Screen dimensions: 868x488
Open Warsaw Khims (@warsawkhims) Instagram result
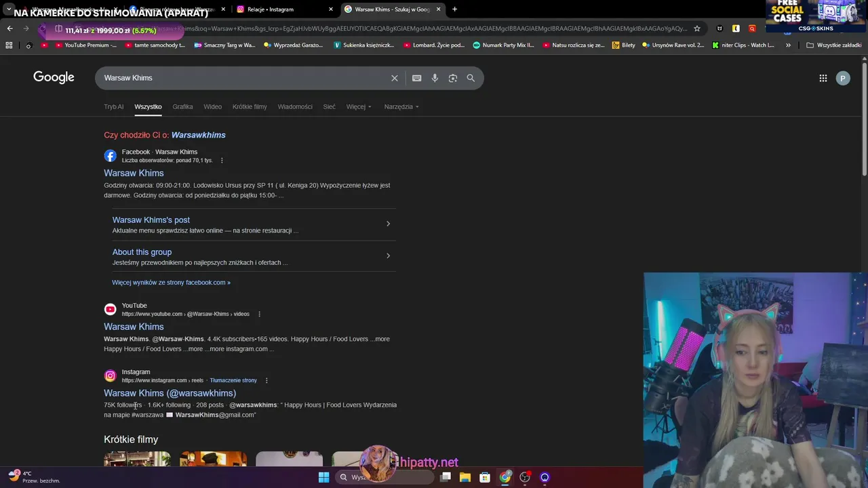coord(170,393)
